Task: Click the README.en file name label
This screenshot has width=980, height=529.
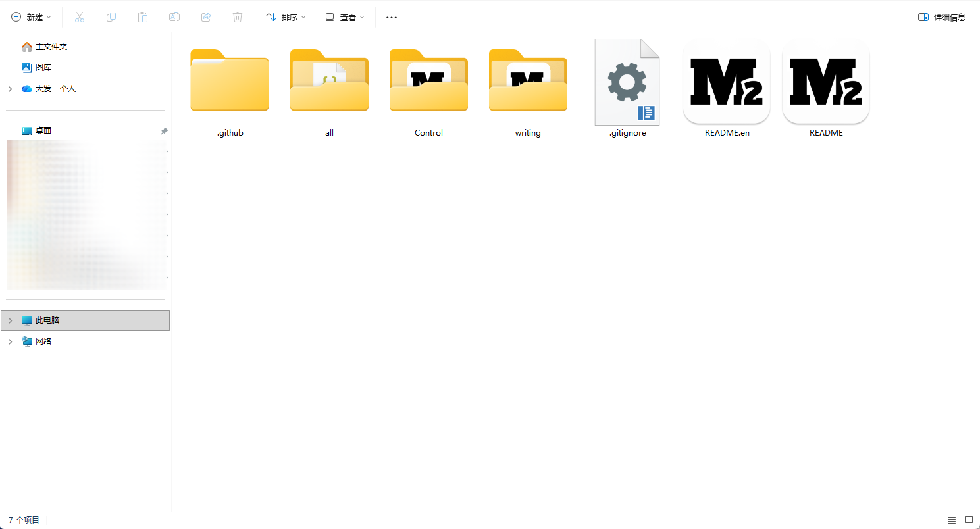Action: click(x=727, y=133)
